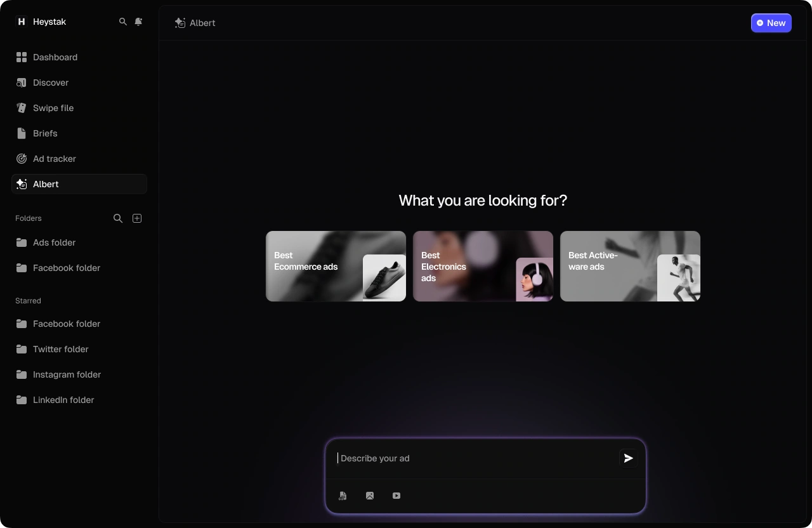This screenshot has height=528, width=812.
Task: Select Swipe file in the sidebar
Action: point(79,108)
